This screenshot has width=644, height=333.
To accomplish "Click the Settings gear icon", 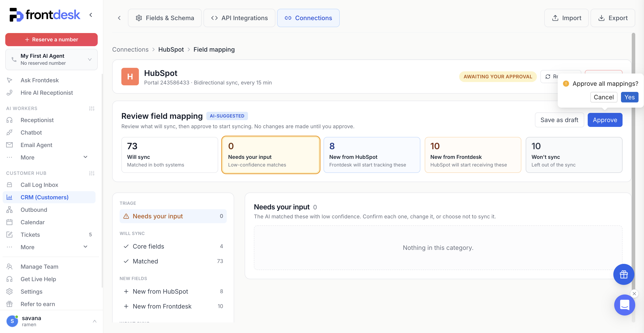I will tap(9, 292).
